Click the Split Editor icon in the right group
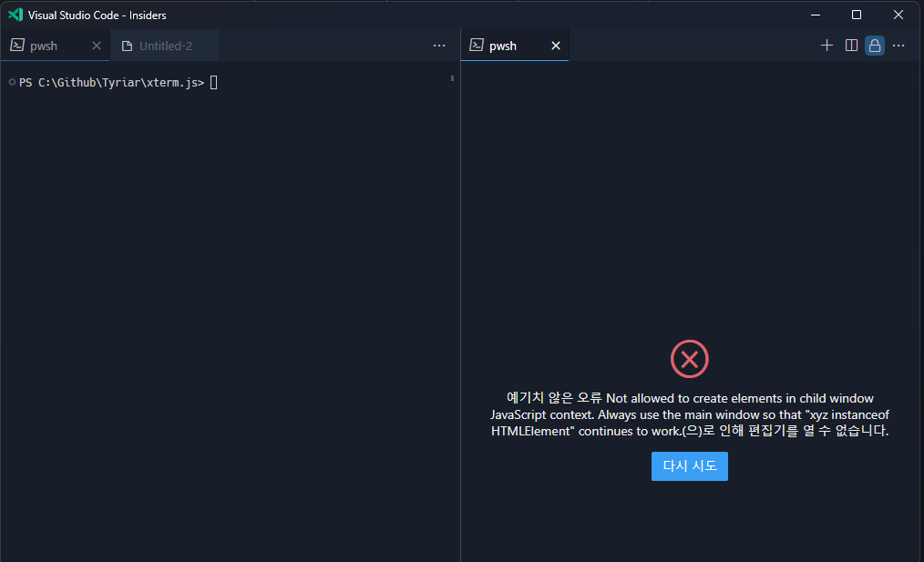 pyautogui.click(x=850, y=45)
